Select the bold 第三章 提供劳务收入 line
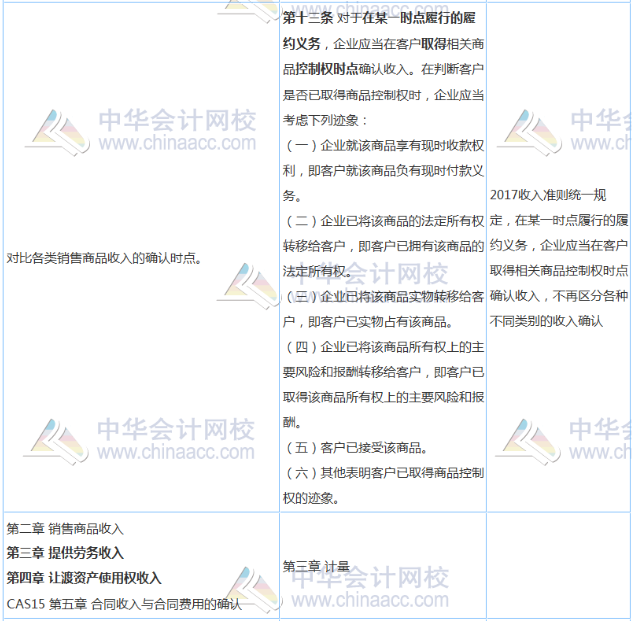Screen dimensions: 633x621 (x=66, y=553)
